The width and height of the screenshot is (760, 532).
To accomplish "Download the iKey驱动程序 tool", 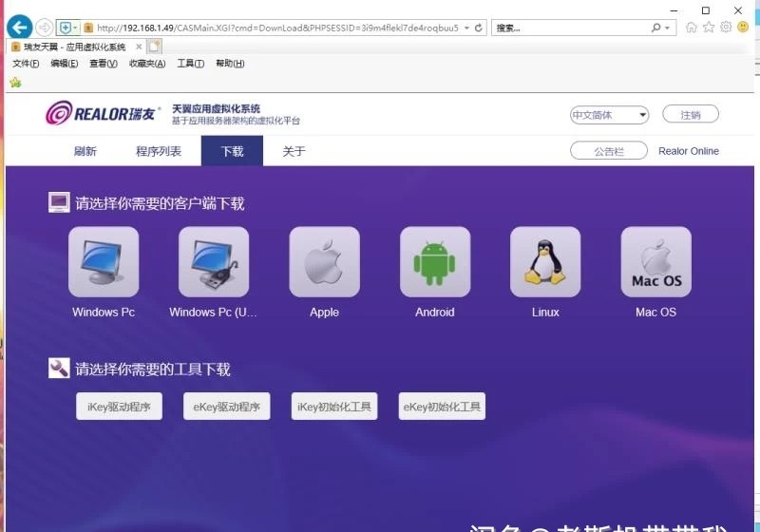I will coord(119,407).
